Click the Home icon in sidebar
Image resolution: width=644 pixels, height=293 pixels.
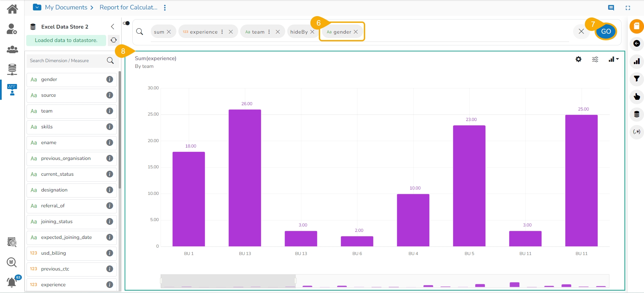[12, 9]
